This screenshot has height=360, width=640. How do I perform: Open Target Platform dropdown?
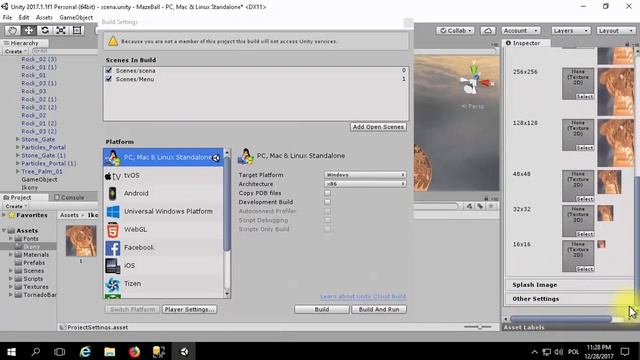click(x=365, y=175)
